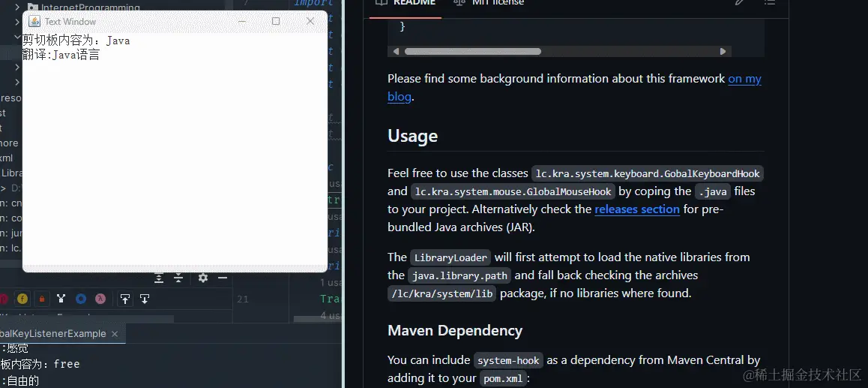Open the README tab on GitHub page
Screen dimensions: 868x388
(406, 3)
